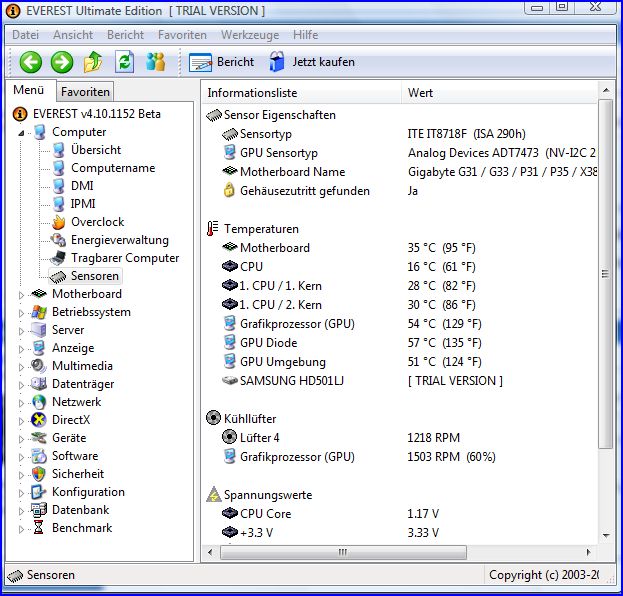Expand the Motherboard tree node
Screen dimensions: 623x596
tap(21, 295)
